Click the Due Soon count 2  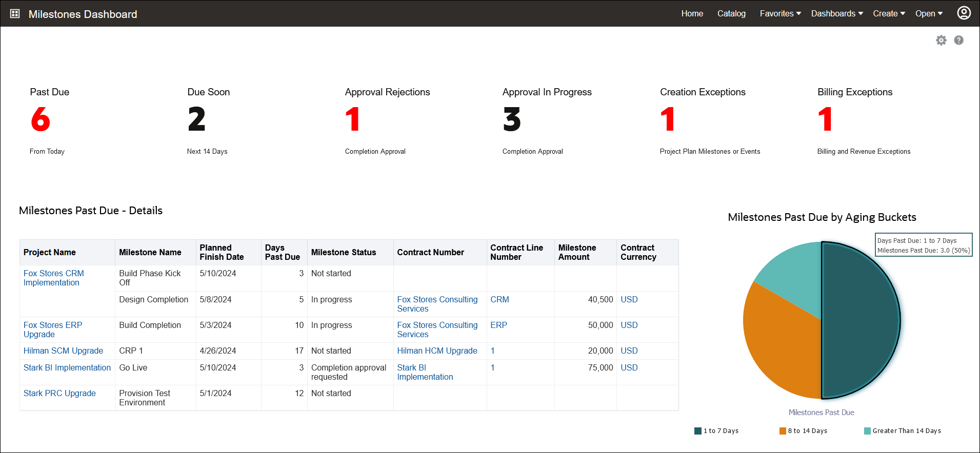click(x=197, y=119)
